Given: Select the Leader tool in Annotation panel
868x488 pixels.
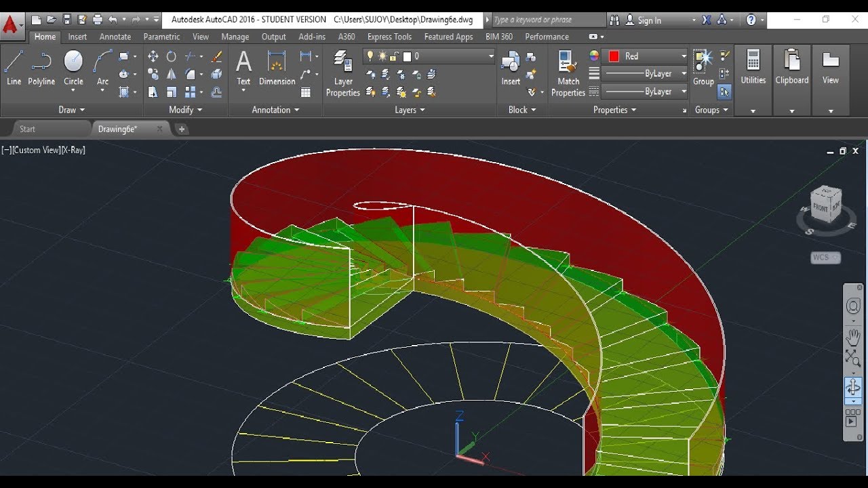Looking at the screenshot, I should point(305,75).
